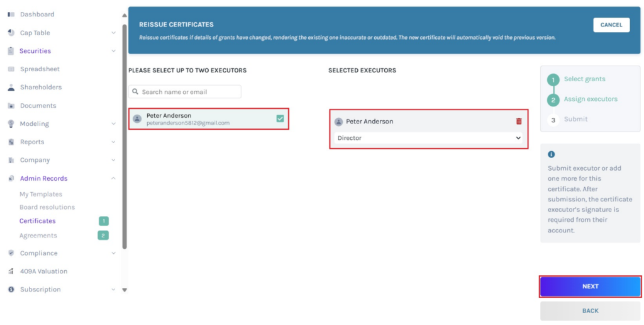Expand the Modeling chevron
The height and width of the screenshot is (325, 644).
pos(113,124)
